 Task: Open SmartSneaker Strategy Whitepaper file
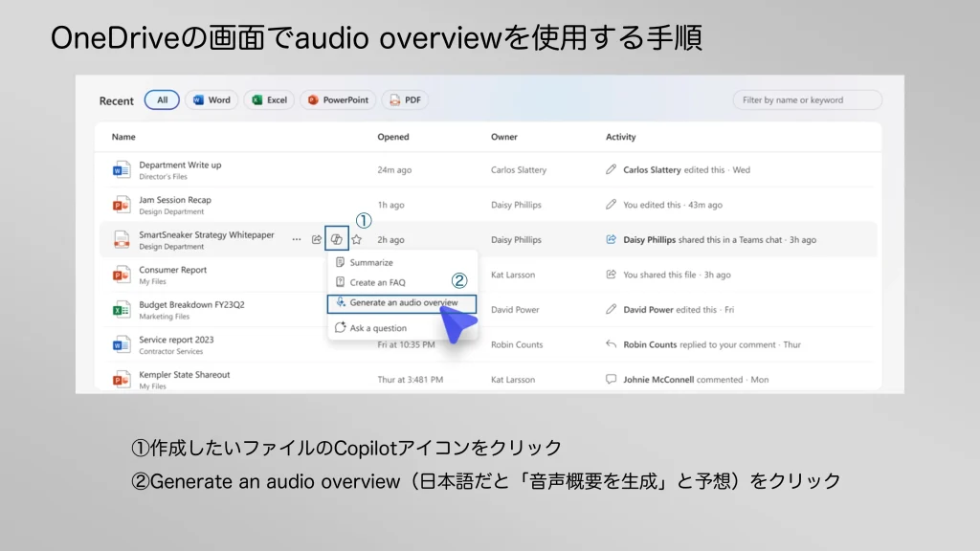[207, 235]
